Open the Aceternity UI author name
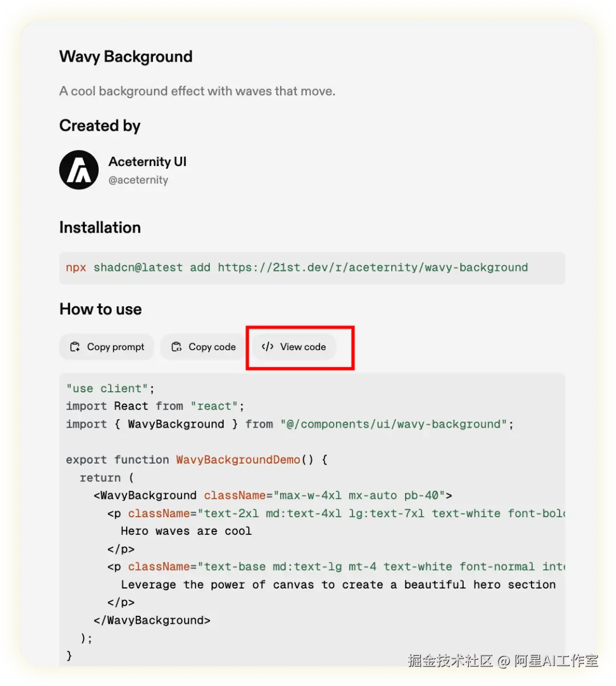This screenshot has width=616, height=686. pos(147,162)
